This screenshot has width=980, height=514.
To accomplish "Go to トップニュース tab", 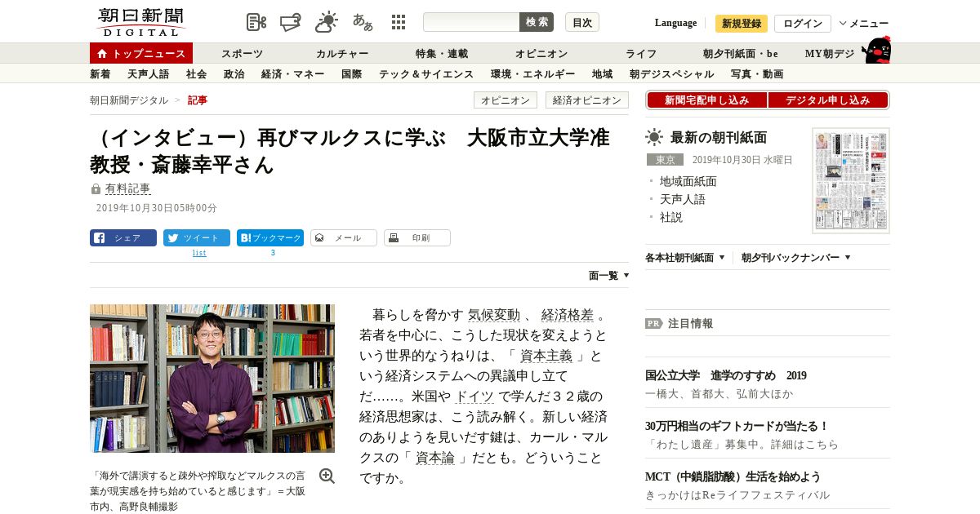I will coord(141,53).
